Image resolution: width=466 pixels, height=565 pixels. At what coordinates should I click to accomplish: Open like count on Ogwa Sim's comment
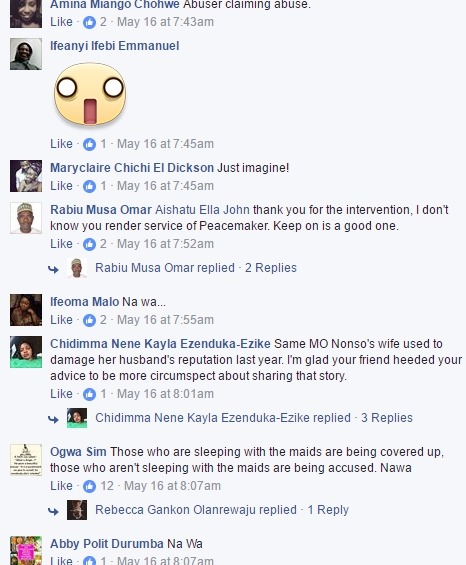tap(98, 486)
